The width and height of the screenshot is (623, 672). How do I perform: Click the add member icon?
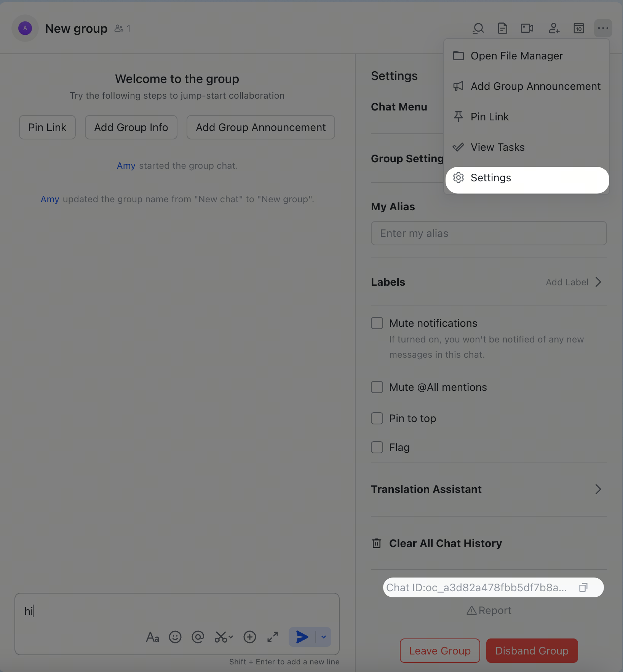[554, 28]
